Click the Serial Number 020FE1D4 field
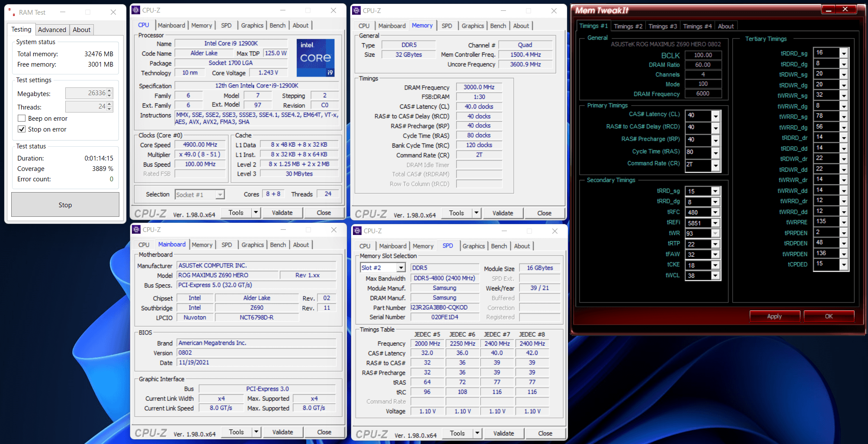The height and width of the screenshot is (444, 868). tap(445, 317)
